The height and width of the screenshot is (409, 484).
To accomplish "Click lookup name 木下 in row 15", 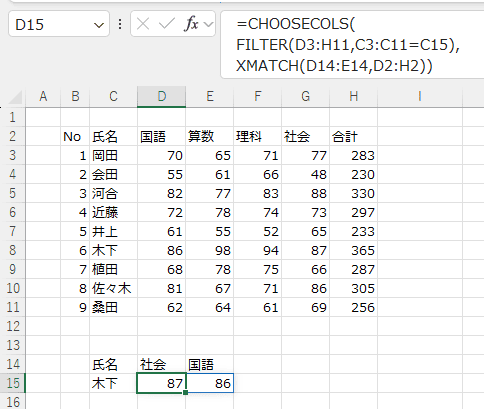I will click(113, 383).
